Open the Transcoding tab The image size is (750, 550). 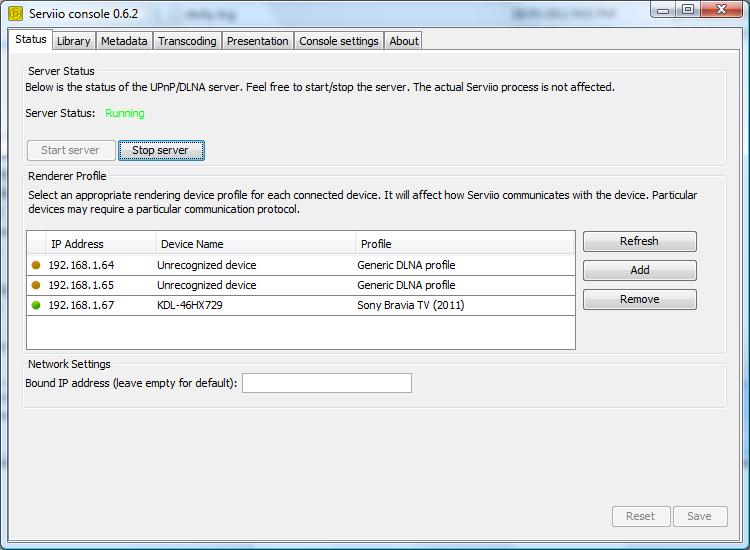(187, 41)
